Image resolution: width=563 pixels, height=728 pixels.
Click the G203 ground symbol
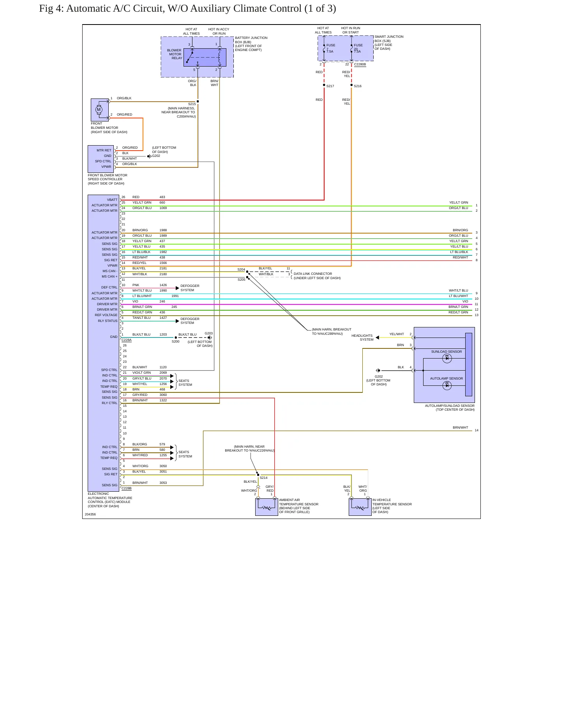pyautogui.click(x=210, y=338)
